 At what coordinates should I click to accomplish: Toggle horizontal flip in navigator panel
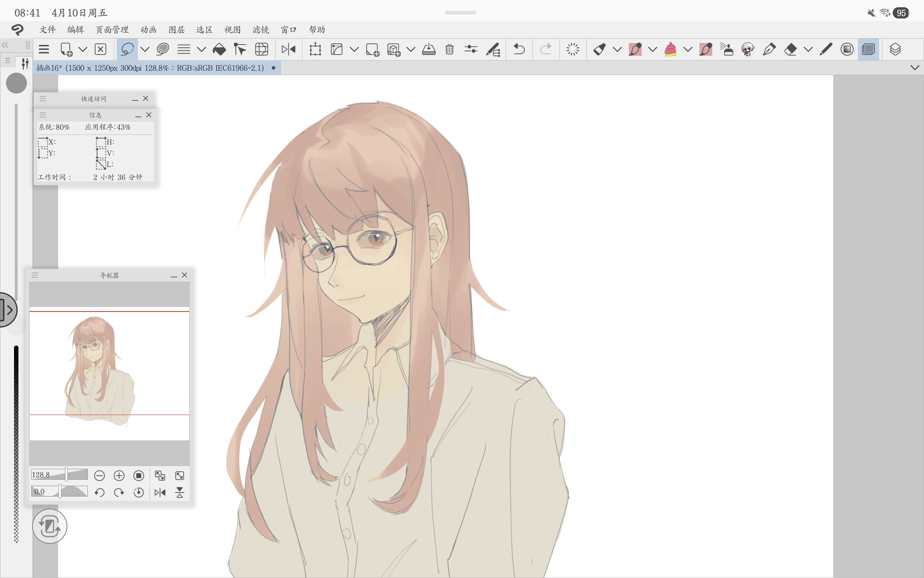pos(160,493)
